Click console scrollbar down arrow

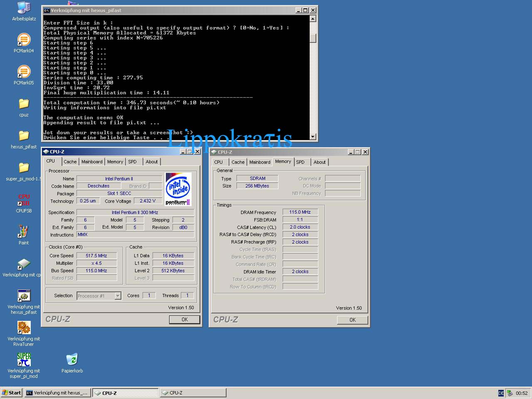coord(313,136)
